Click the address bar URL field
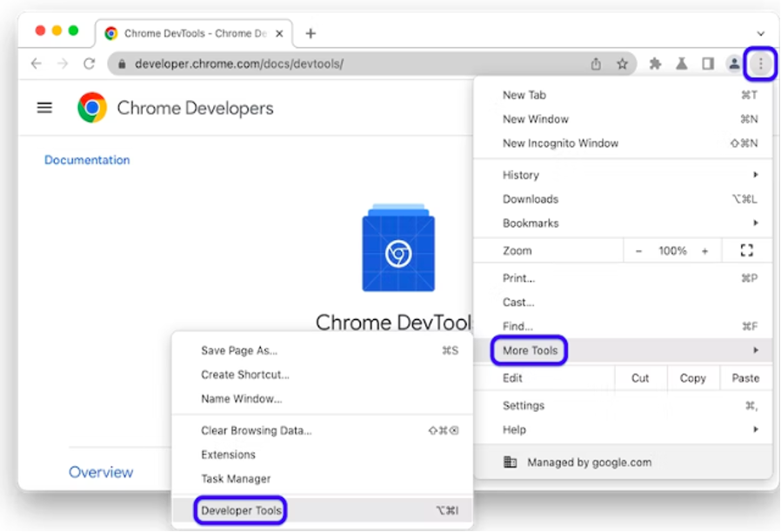Screen dimensions: 781x532 point(348,63)
